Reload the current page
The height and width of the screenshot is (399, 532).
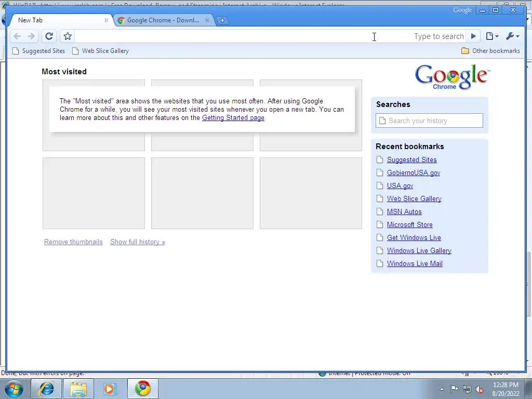pyautogui.click(x=49, y=36)
